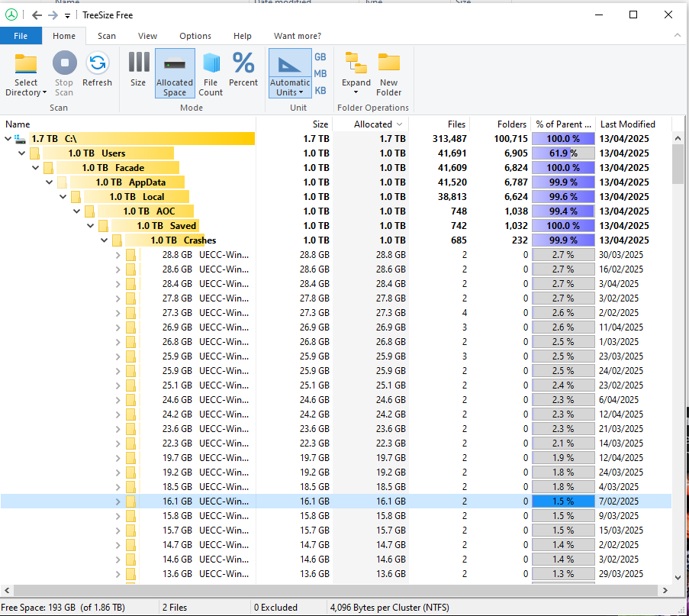The height and width of the screenshot is (616, 689).
Task: Sort by the Name column header
Action: pyautogui.click(x=127, y=124)
